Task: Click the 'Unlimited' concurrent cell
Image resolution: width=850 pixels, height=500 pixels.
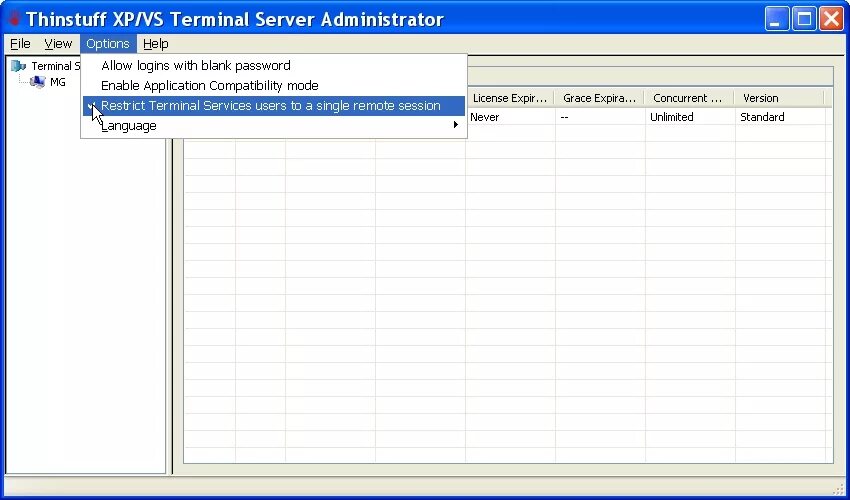Action: pos(672,117)
